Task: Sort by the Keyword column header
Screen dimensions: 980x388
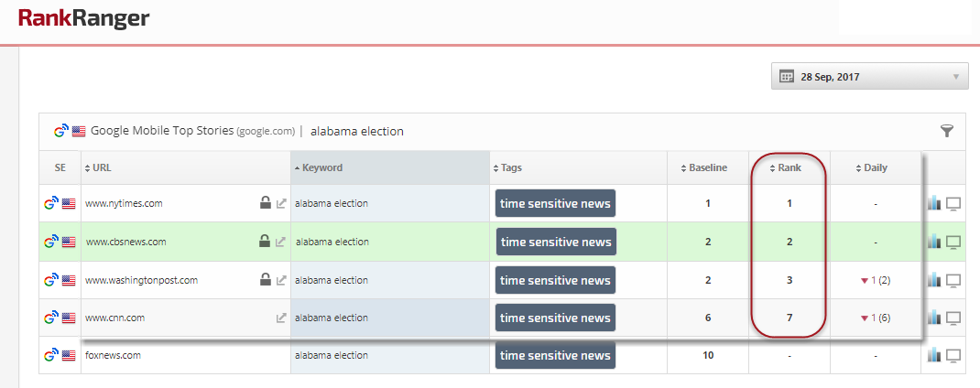Action: coord(322,168)
